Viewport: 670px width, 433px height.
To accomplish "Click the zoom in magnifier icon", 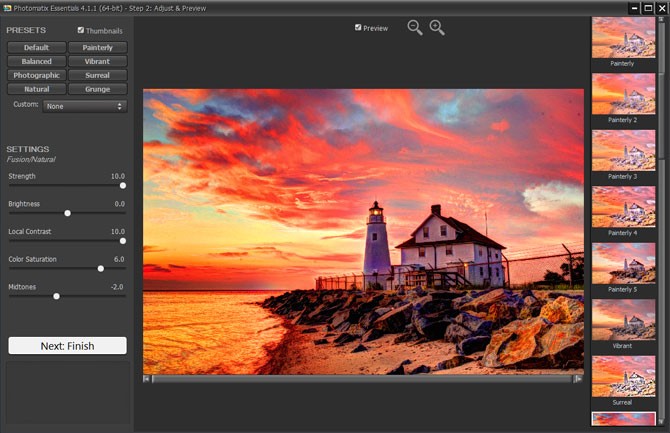I will click(436, 27).
